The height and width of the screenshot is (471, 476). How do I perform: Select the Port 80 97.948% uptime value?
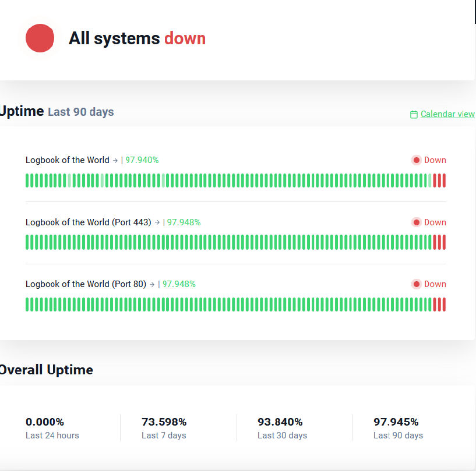click(179, 284)
